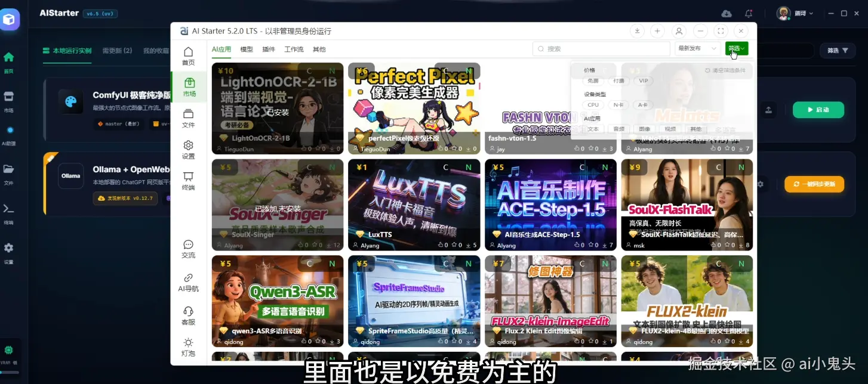Screen dimensions: 868x384
Task: Click the plus icon in the AI Starter title bar
Action: pyautogui.click(x=657, y=31)
